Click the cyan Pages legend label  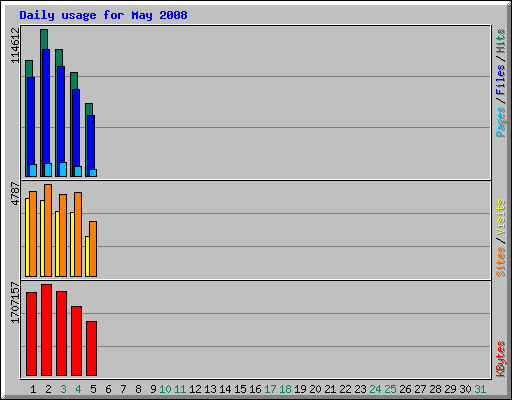pos(501,122)
